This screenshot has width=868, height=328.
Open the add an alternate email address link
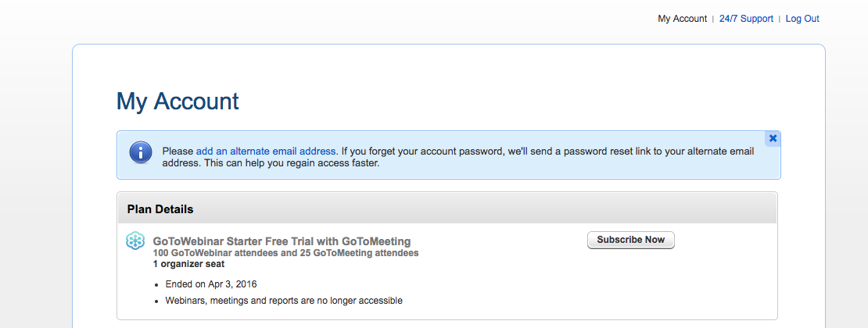point(267,151)
